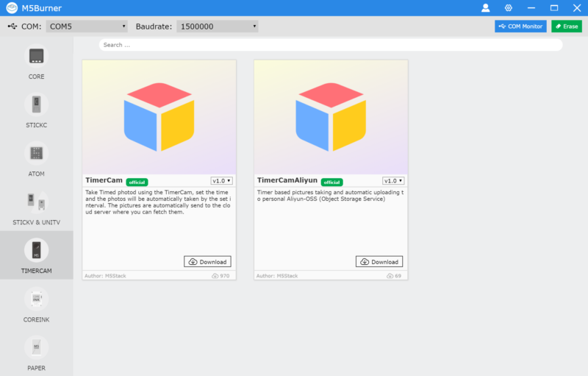Image resolution: width=588 pixels, height=376 pixels.
Task: Click Author: M5Stack under TimerCamAliyun card
Action: (x=277, y=276)
